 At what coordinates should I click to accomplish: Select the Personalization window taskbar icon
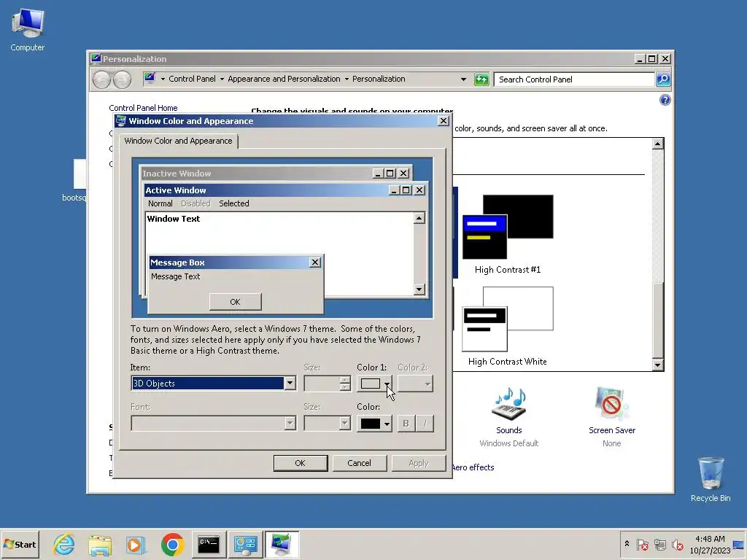click(x=282, y=544)
